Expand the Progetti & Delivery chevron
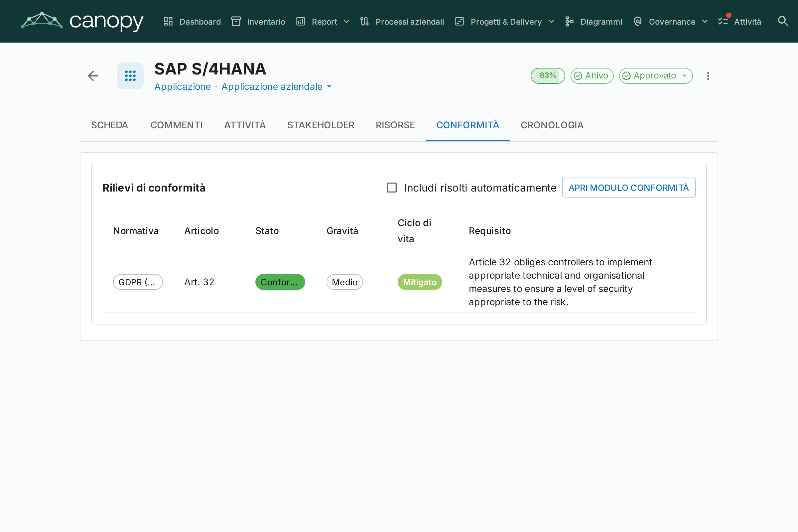Viewport: 798px width, 532px height. click(x=551, y=21)
